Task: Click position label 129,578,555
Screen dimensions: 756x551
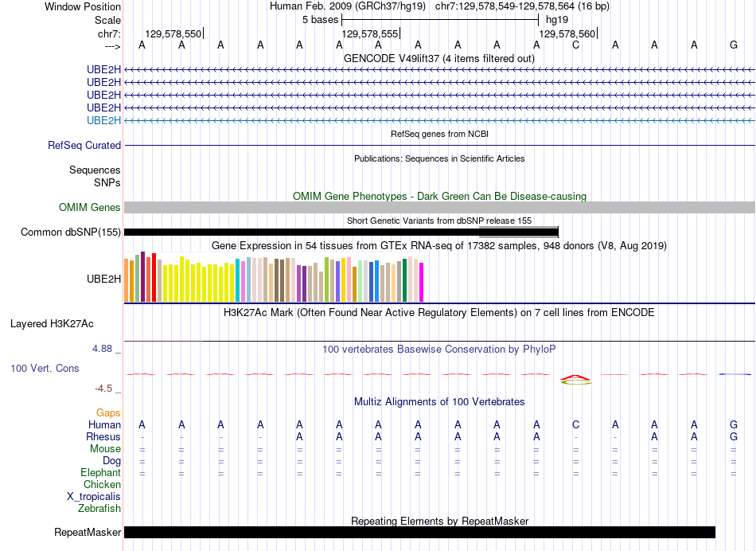Action: (370, 33)
